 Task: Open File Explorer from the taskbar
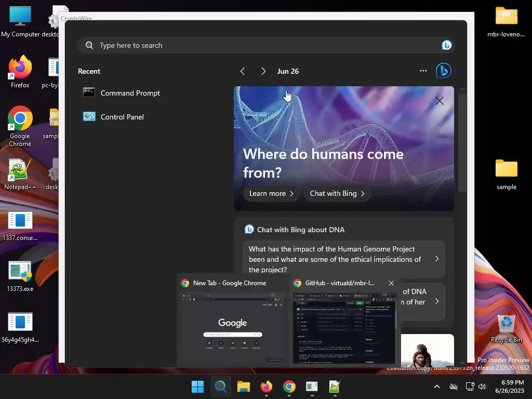pos(243,387)
